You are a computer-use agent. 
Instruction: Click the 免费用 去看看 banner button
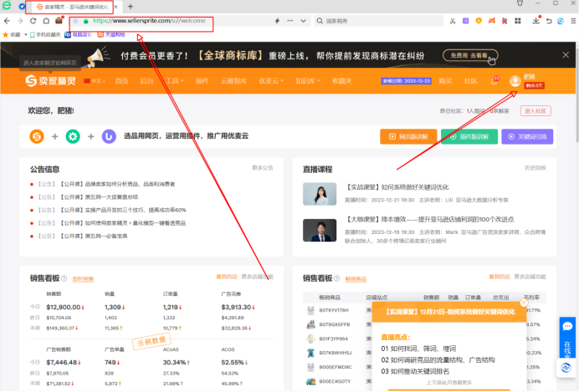(469, 55)
